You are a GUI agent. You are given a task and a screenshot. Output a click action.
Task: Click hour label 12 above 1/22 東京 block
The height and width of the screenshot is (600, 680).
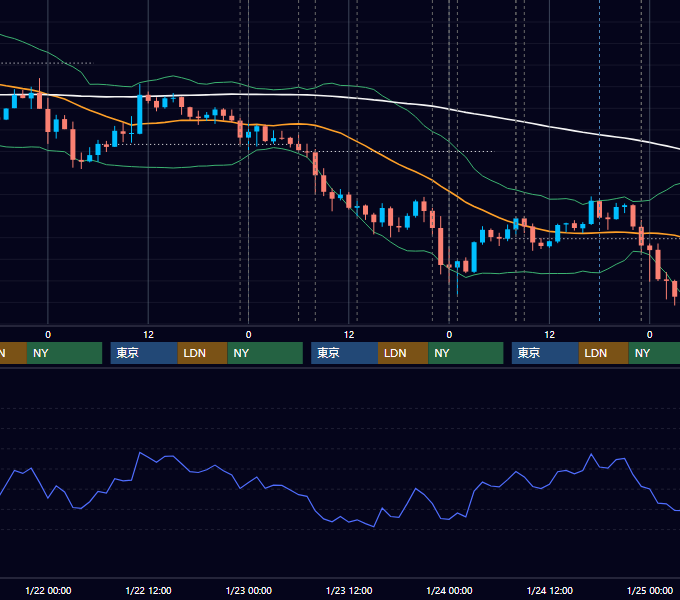[x=148, y=335]
